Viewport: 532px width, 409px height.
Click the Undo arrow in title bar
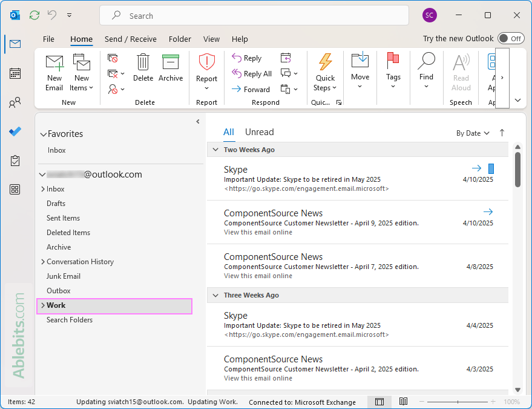click(x=52, y=15)
